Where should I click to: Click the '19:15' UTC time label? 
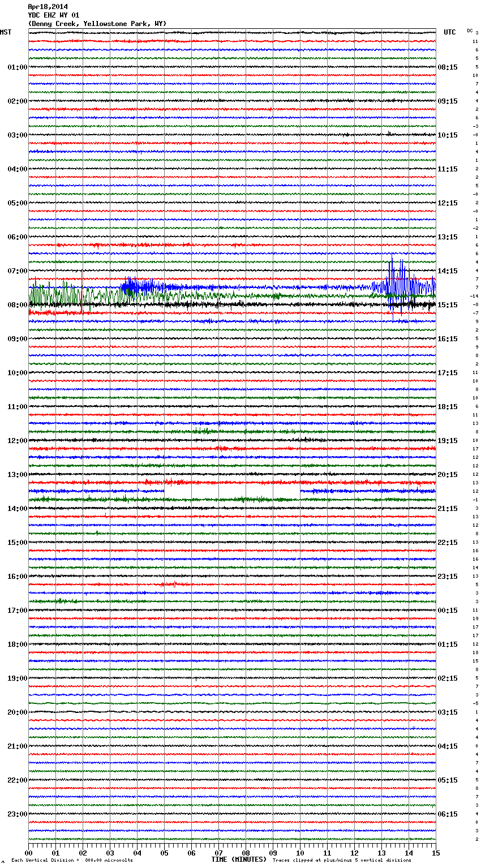448,441
